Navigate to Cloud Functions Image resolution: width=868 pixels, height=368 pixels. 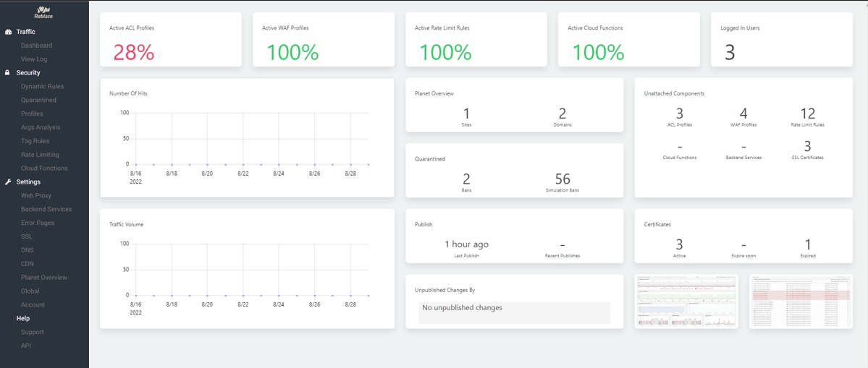44,168
